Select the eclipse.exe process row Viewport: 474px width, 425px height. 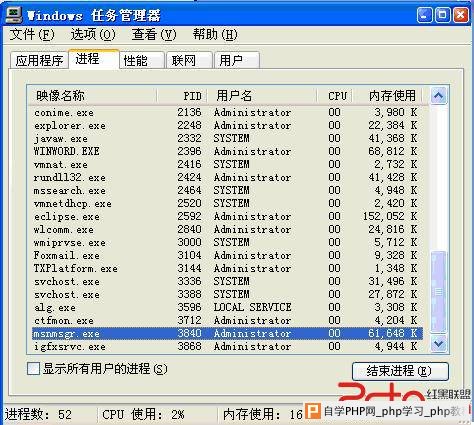click(227, 216)
